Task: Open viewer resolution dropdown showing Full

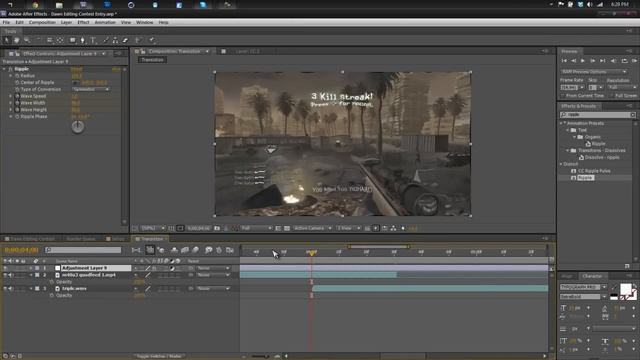Action: 256,228
